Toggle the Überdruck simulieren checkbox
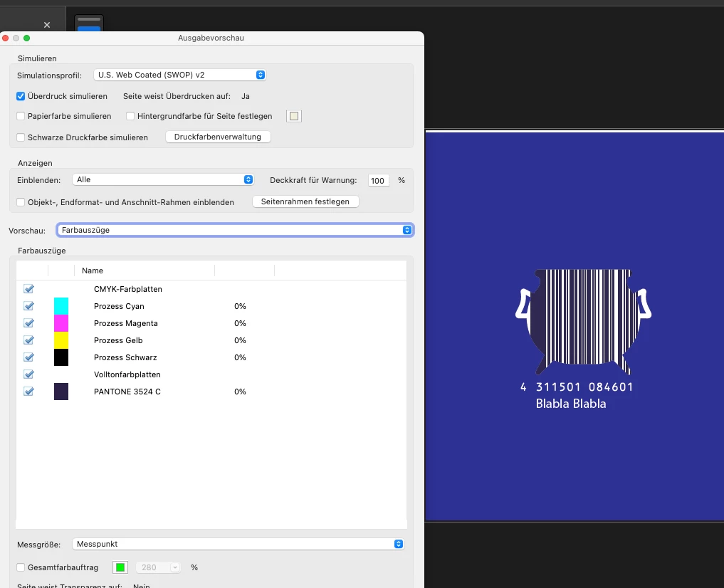The height and width of the screenshot is (588, 724). pyautogui.click(x=21, y=96)
